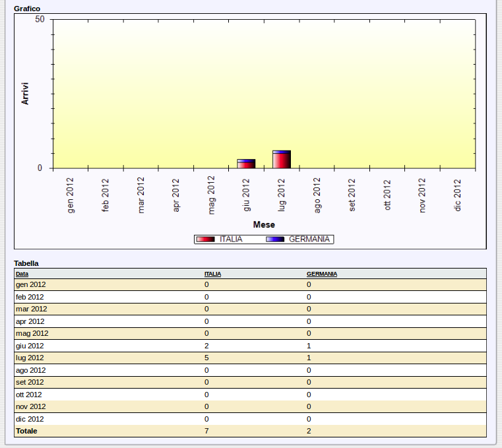Viewport: 502px width, 448px height.
Task: Click the ITALIA value 2 for giu 2012
Action: 206,346
